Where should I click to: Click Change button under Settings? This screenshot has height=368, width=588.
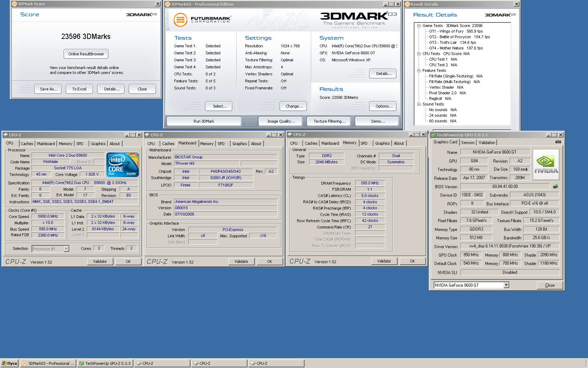pos(294,106)
